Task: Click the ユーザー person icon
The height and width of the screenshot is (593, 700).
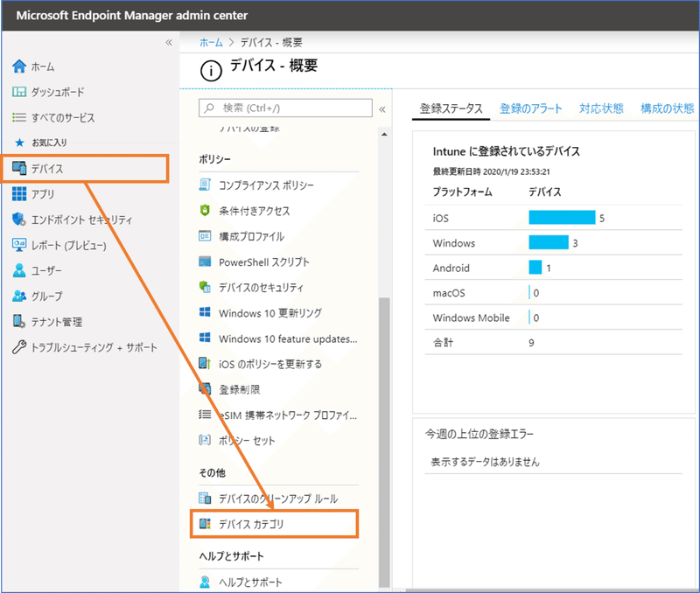Action: 18,270
